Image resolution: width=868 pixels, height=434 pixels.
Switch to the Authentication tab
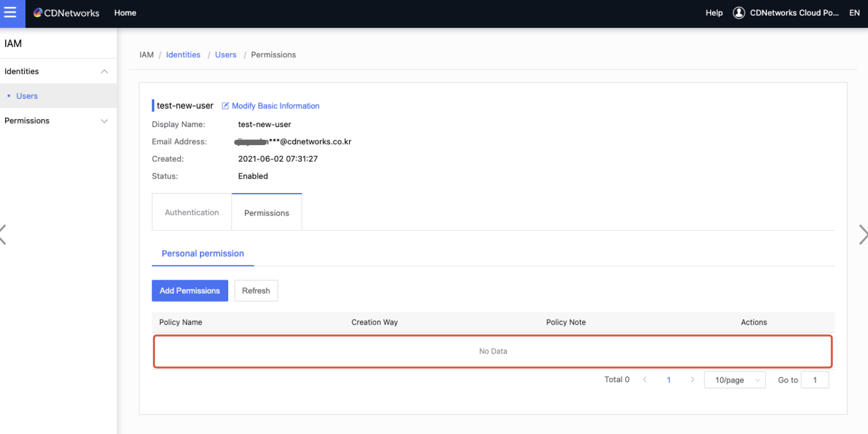(x=192, y=212)
